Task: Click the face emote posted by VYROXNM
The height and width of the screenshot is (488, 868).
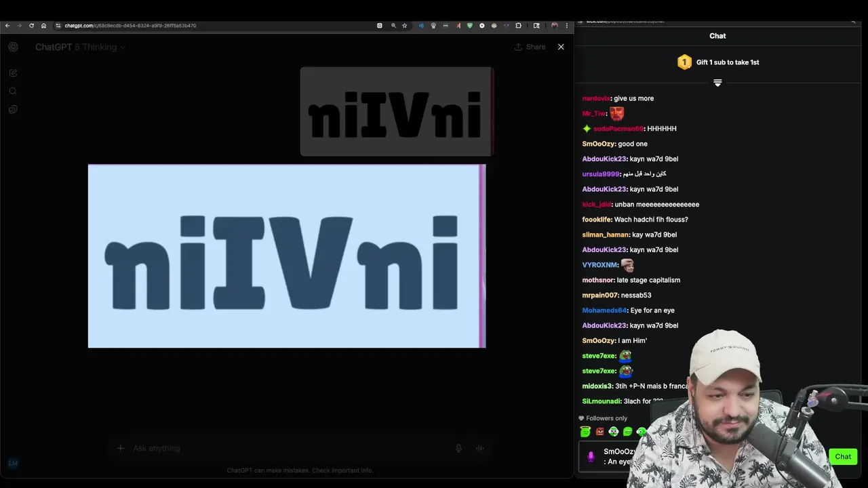Action: tap(627, 265)
